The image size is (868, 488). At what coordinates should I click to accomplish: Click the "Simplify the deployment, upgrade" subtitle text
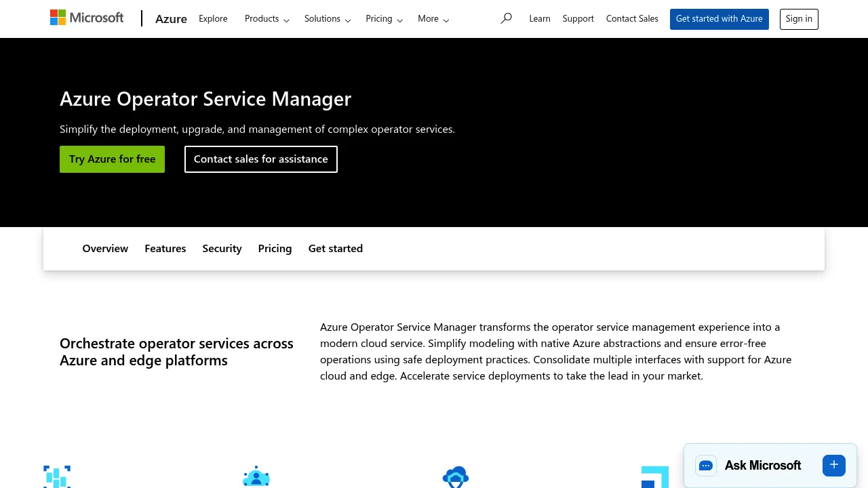point(257,129)
